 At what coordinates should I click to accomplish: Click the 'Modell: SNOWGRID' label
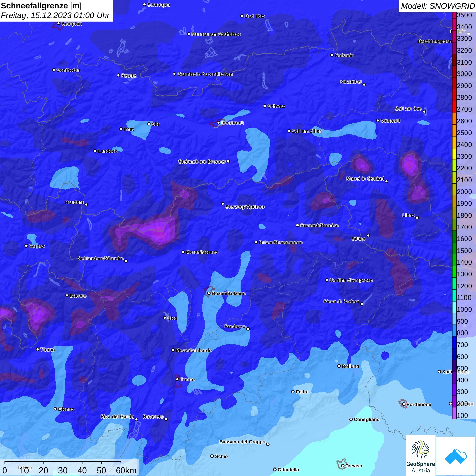pyautogui.click(x=438, y=6)
